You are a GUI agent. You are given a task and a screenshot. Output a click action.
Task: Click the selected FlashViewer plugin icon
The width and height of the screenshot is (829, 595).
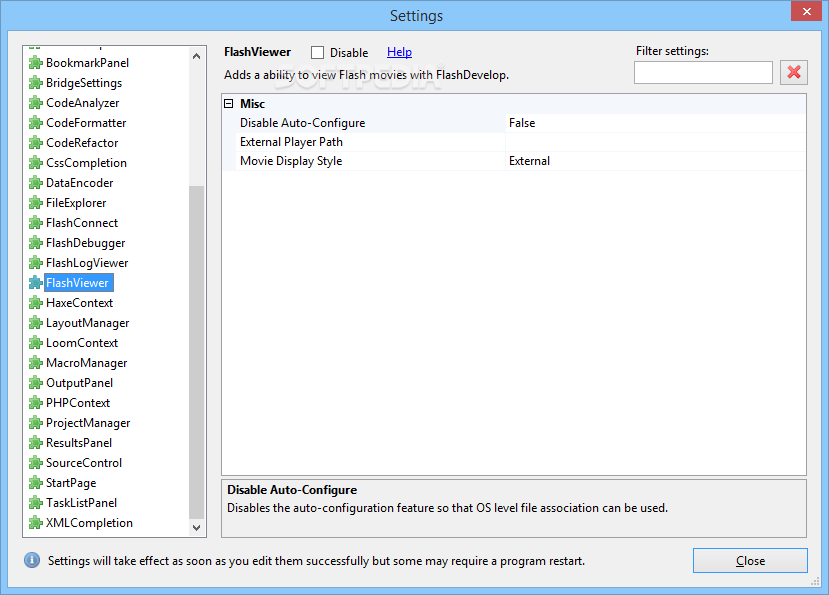(x=35, y=283)
